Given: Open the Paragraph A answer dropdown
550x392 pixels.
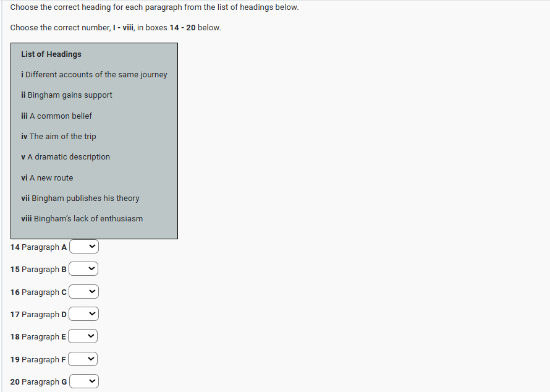Looking at the screenshot, I should tap(84, 247).
